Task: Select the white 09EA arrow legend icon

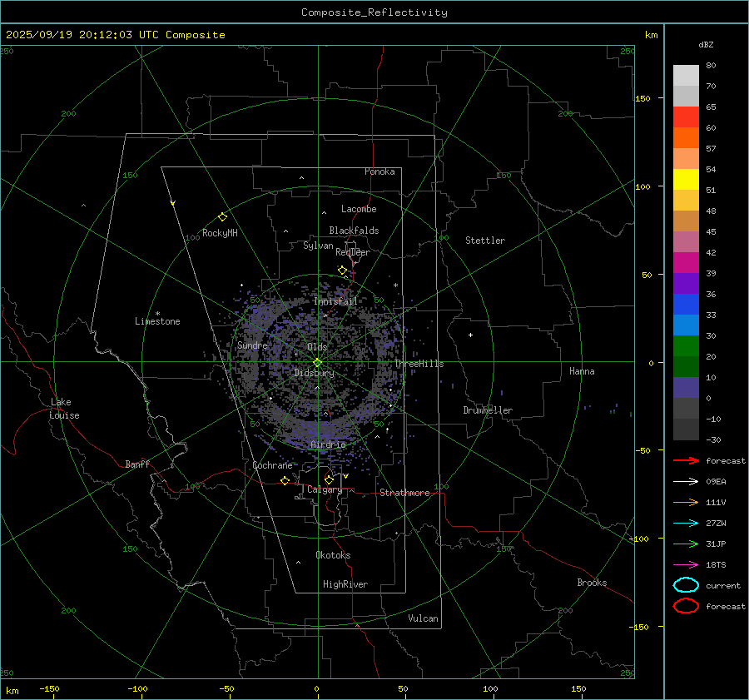Action: (x=686, y=481)
